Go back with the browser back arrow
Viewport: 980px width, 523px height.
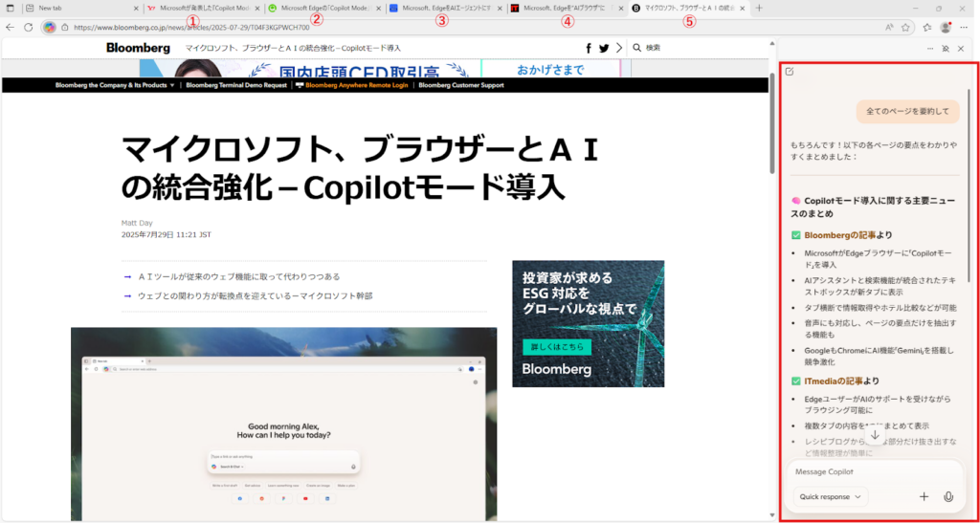pos(10,27)
